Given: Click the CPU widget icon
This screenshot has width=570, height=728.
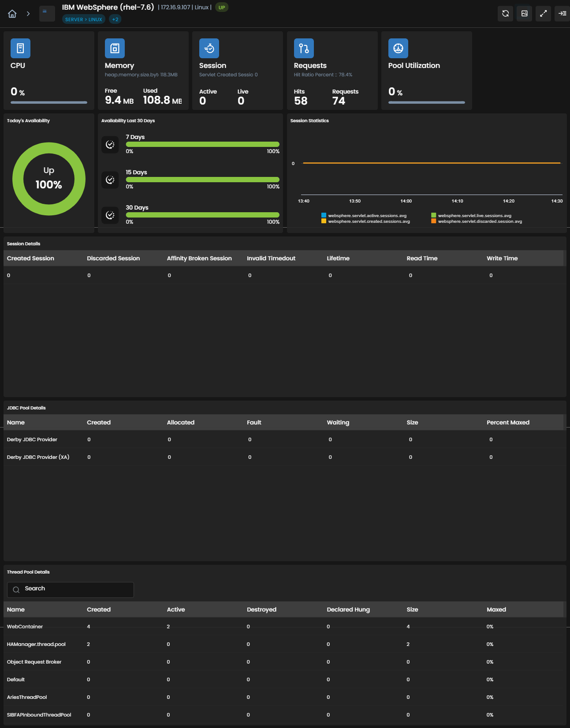Looking at the screenshot, I should point(20,48).
